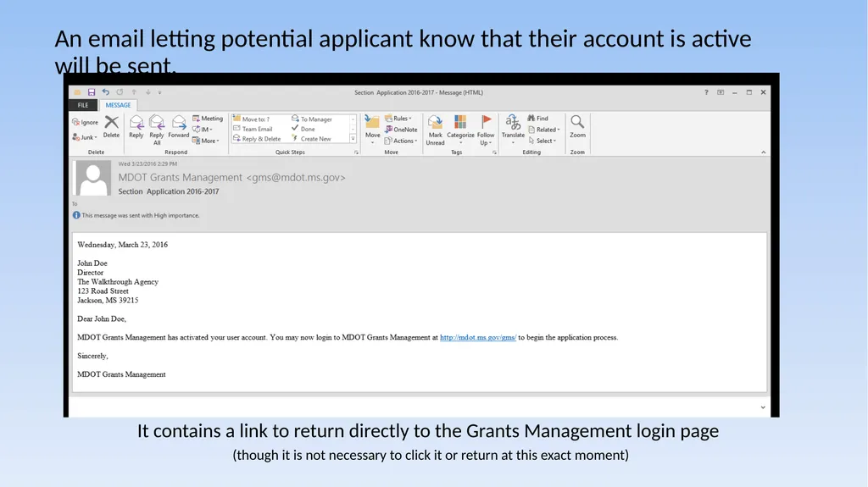
Task: Click 'The Walkthrough Agency' line
Action: [x=118, y=282]
